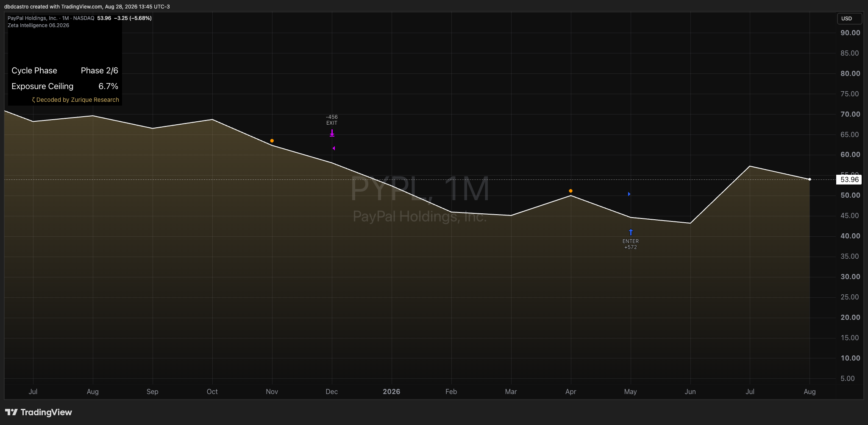
Task: Select the magenta EXIT down-arrow marker
Action: pyautogui.click(x=332, y=133)
